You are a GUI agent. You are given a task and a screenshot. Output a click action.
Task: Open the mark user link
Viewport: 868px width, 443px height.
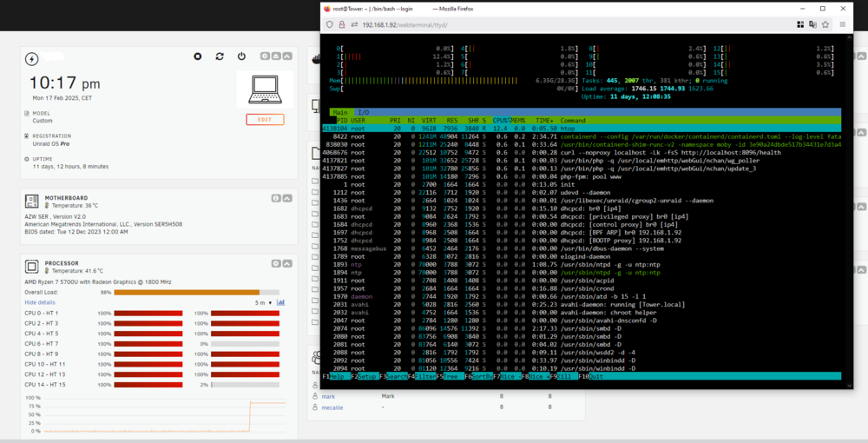tap(328, 396)
